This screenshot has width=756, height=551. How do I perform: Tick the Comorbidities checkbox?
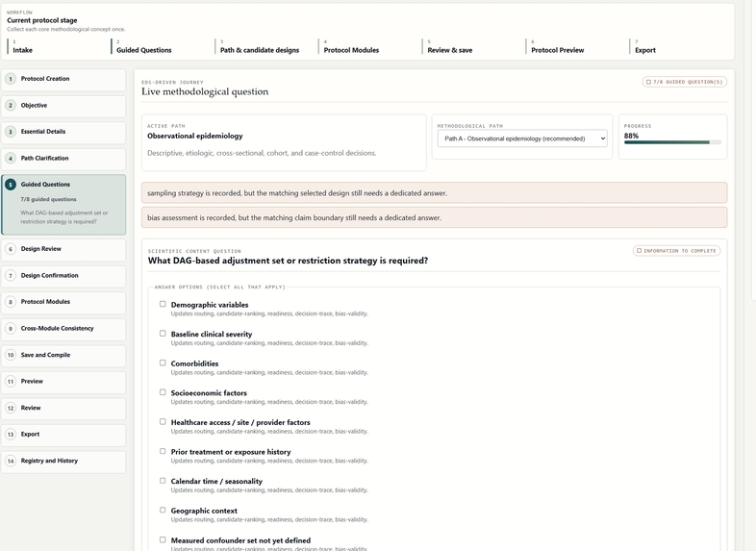tap(163, 363)
